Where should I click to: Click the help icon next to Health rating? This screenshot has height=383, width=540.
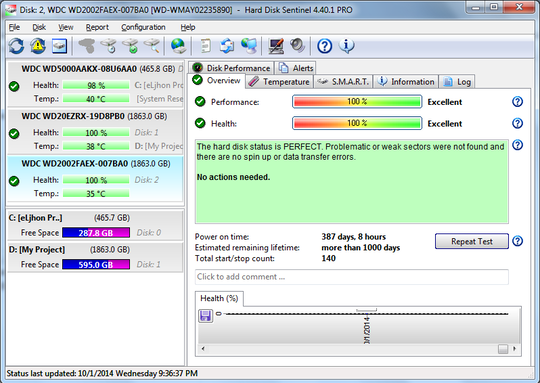517,123
